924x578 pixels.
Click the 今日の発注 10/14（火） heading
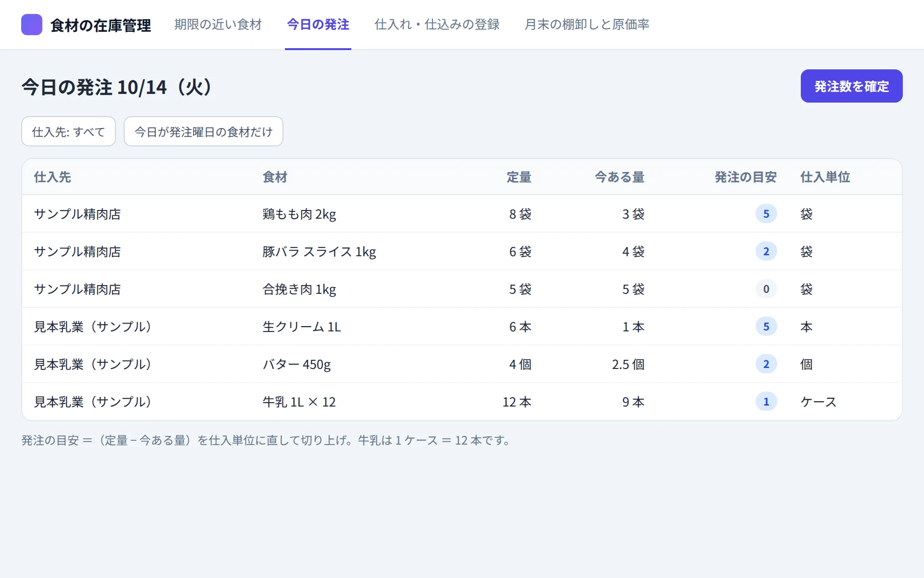pyautogui.click(x=117, y=87)
